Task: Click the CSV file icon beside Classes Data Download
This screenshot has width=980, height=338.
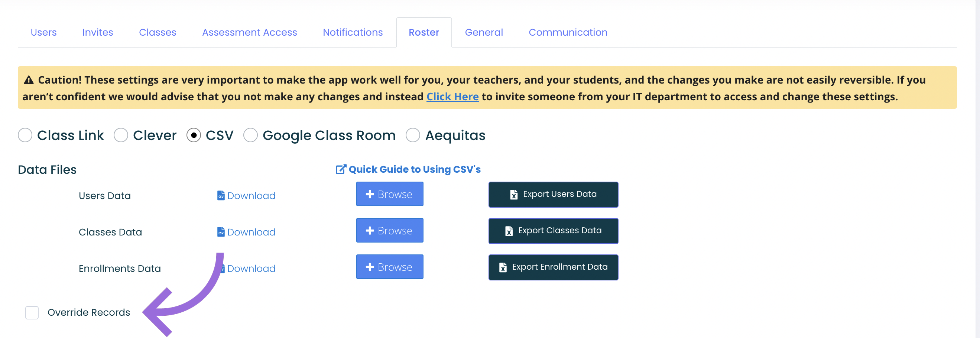Action: point(221,232)
